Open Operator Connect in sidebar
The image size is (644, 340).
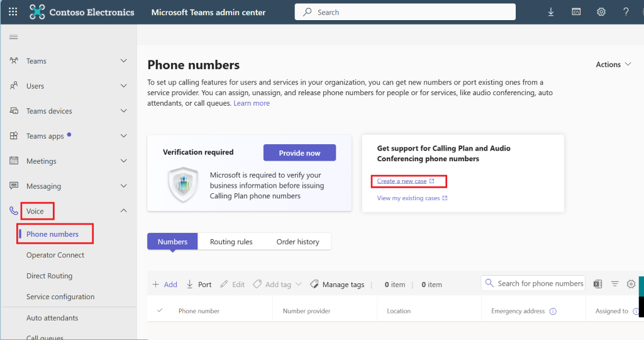click(55, 255)
